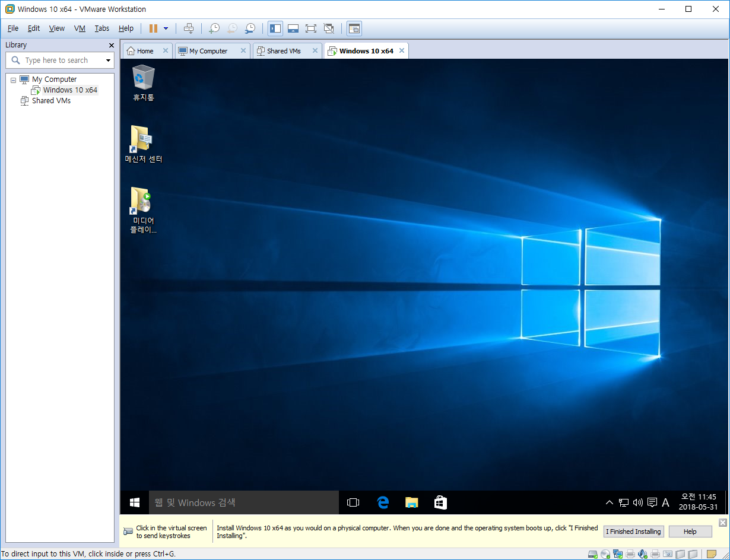
Task: Click the guest clock showing 오전 11:45
Action: (699, 502)
